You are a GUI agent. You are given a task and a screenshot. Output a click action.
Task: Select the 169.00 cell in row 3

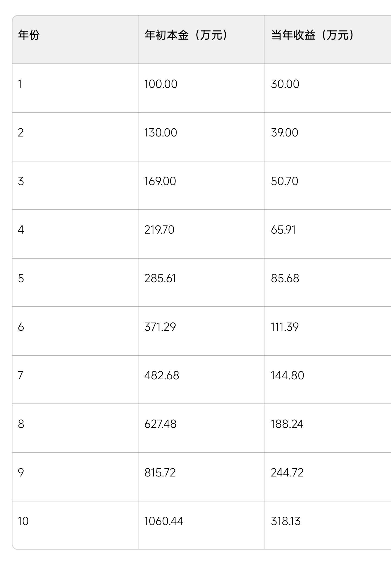pyautogui.click(x=201, y=185)
